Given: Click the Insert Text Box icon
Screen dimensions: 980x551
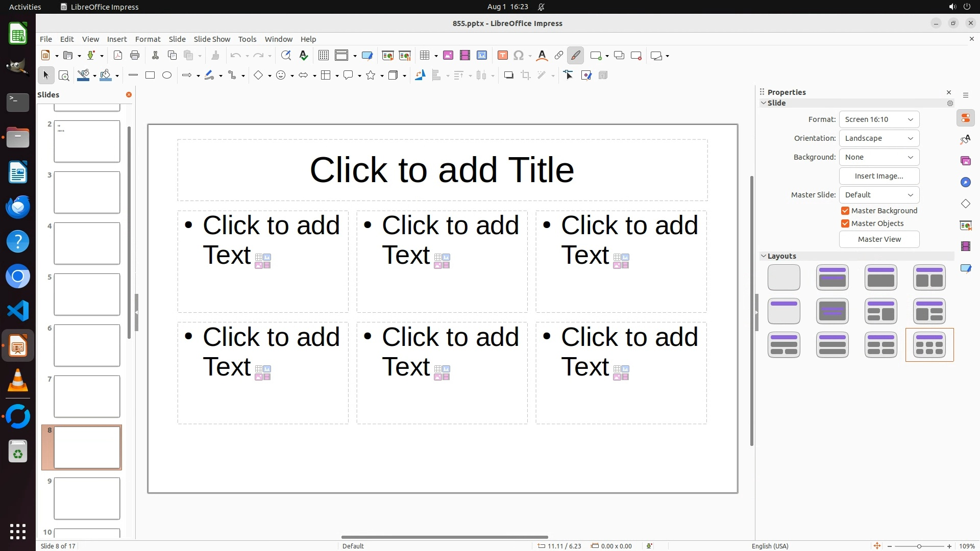Looking at the screenshot, I should click(x=502, y=56).
